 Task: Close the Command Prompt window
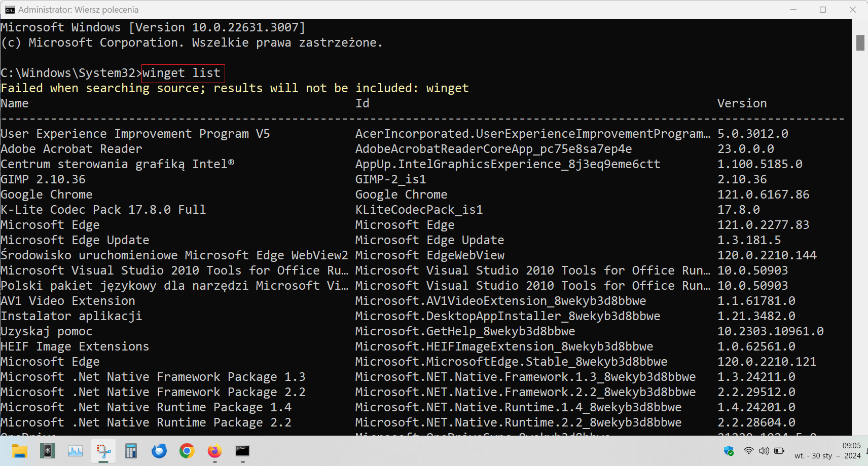853,10
